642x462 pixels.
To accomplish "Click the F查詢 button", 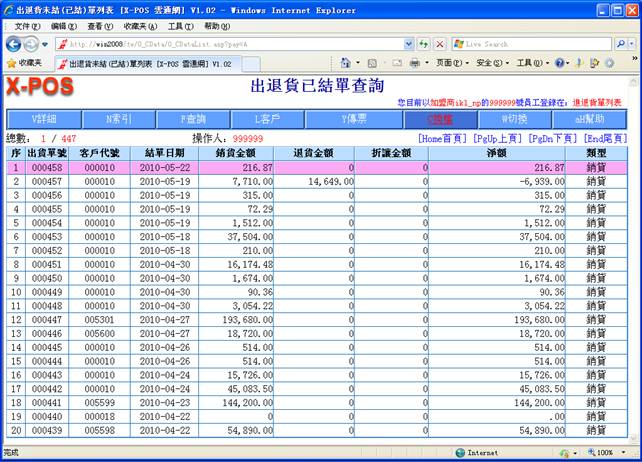I will (197, 119).
